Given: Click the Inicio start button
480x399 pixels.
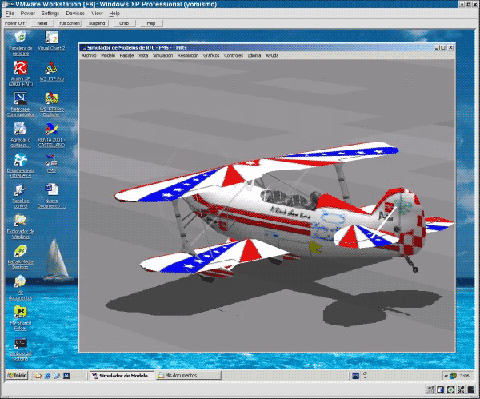Looking at the screenshot, I should [17, 375].
